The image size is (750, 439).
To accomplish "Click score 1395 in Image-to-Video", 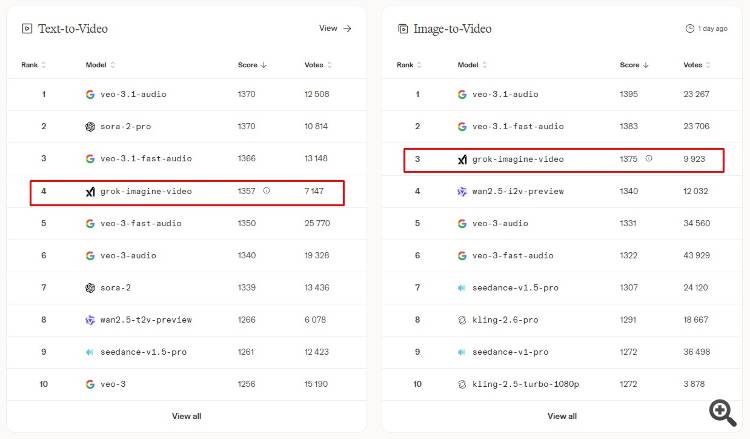I will tap(629, 94).
